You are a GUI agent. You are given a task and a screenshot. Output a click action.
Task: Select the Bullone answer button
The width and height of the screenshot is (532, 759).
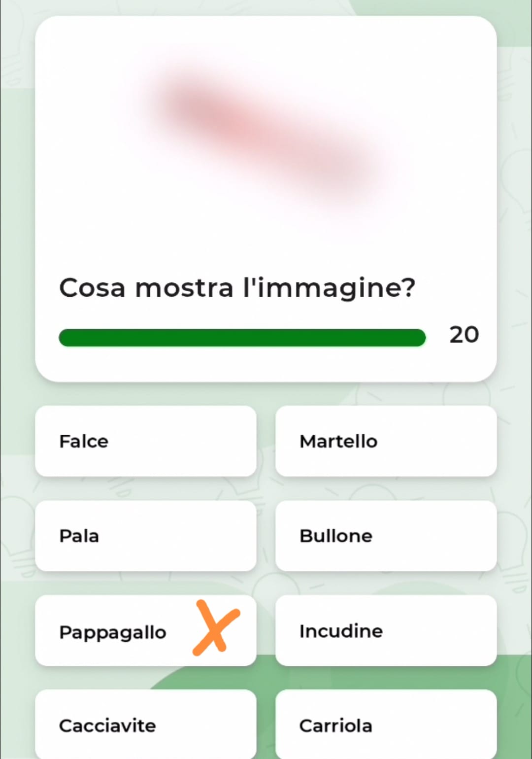[386, 536]
